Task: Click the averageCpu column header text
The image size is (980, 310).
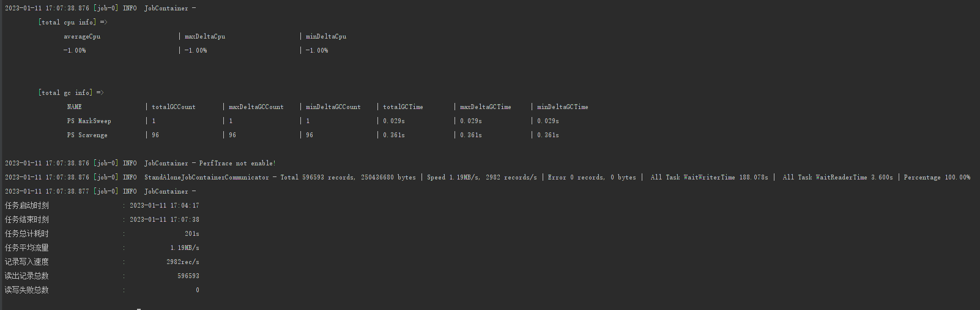Action: pos(82,37)
